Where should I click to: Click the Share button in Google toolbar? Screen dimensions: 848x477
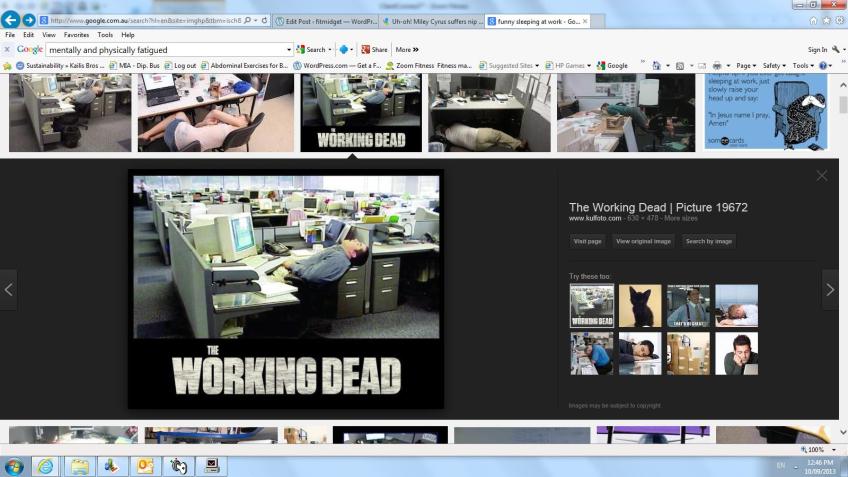[374, 49]
